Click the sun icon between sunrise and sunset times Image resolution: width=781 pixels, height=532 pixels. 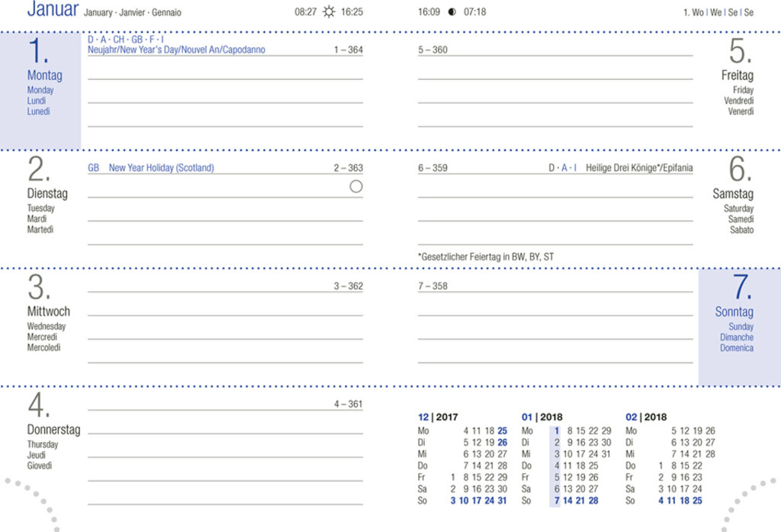pos(329,11)
